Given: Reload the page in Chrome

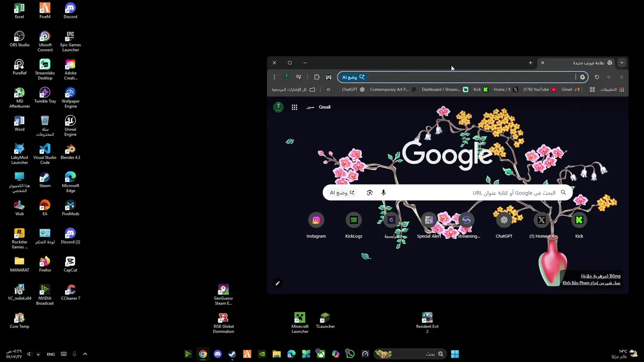Looking at the screenshot, I should click(597, 77).
